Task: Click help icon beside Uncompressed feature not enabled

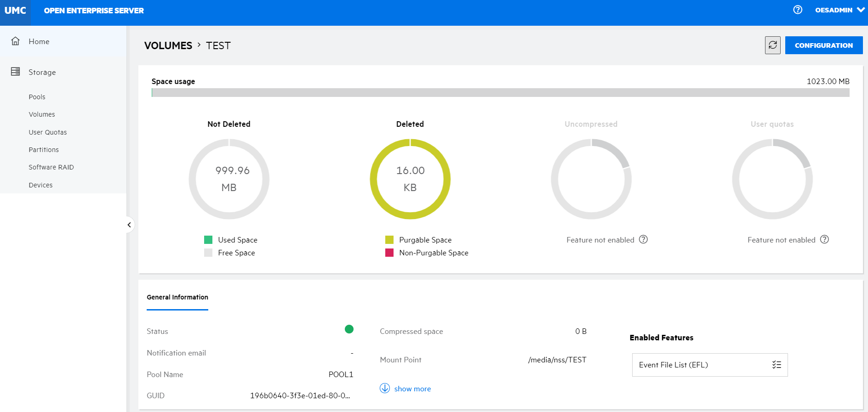Action: pyautogui.click(x=643, y=239)
